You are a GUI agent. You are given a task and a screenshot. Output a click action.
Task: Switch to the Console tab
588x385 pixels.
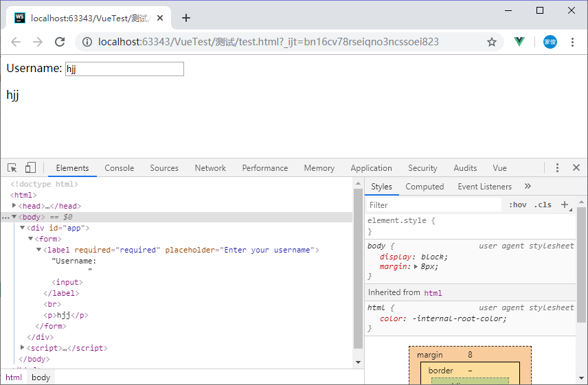119,168
